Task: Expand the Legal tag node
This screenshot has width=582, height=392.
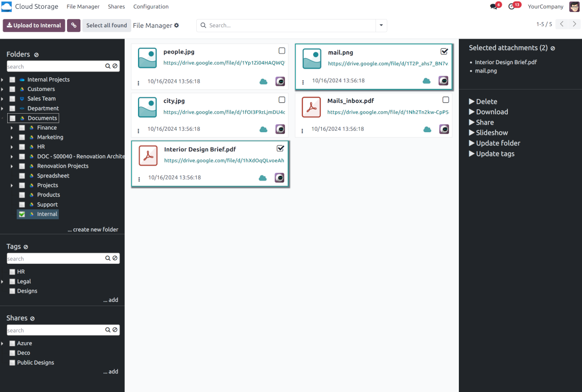Action: (2, 282)
